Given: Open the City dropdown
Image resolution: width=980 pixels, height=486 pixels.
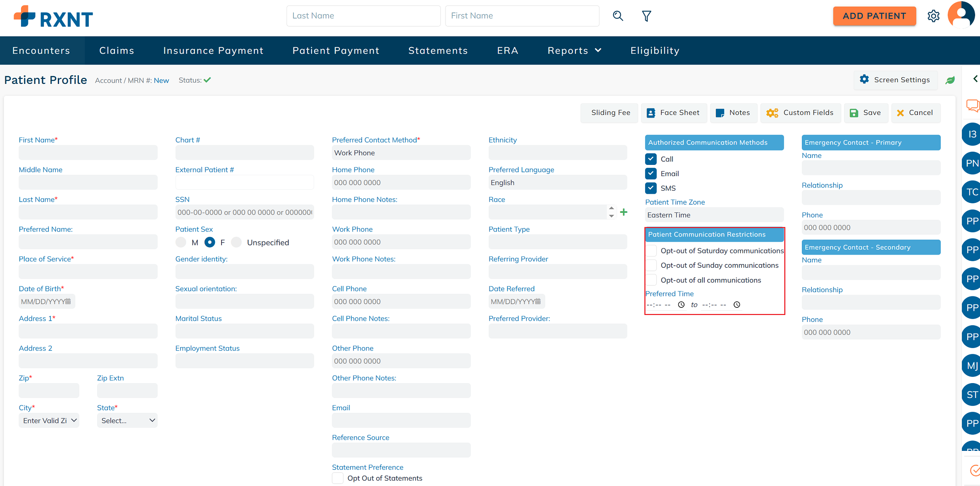Looking at the screenshot, I should (49, 420).
